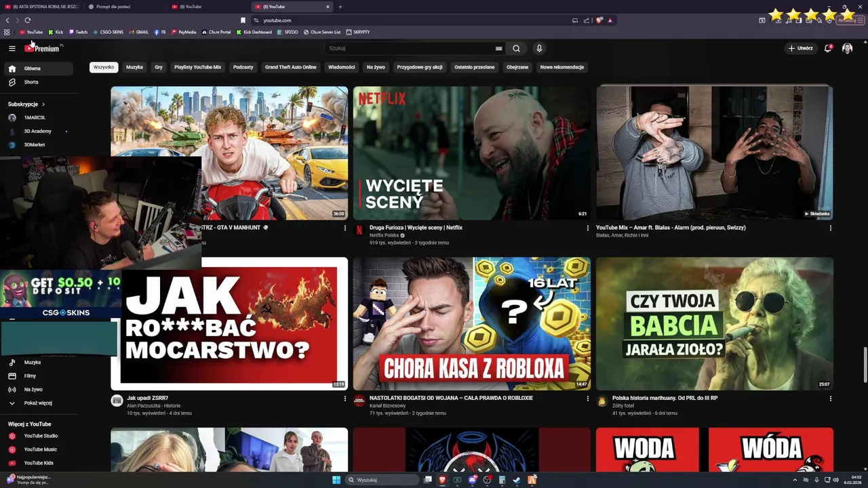Click the bookmark icon beside address bar
The height and width of the screenshot is (488, 868).
coord(243,20)
